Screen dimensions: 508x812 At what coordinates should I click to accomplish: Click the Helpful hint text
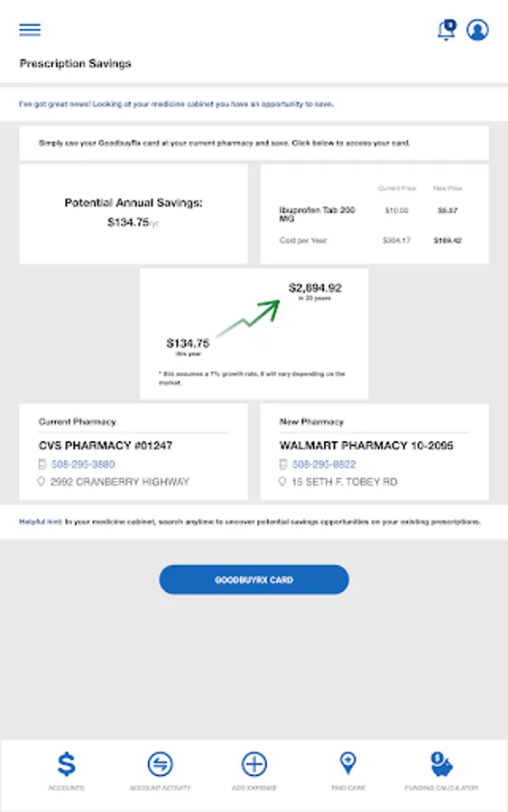[250, 522]
